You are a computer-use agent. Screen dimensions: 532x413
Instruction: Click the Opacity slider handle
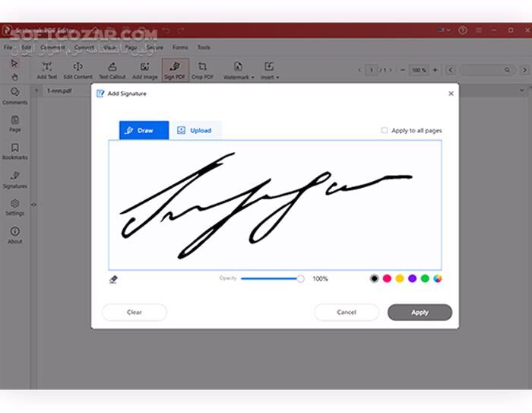pos(300,279)
